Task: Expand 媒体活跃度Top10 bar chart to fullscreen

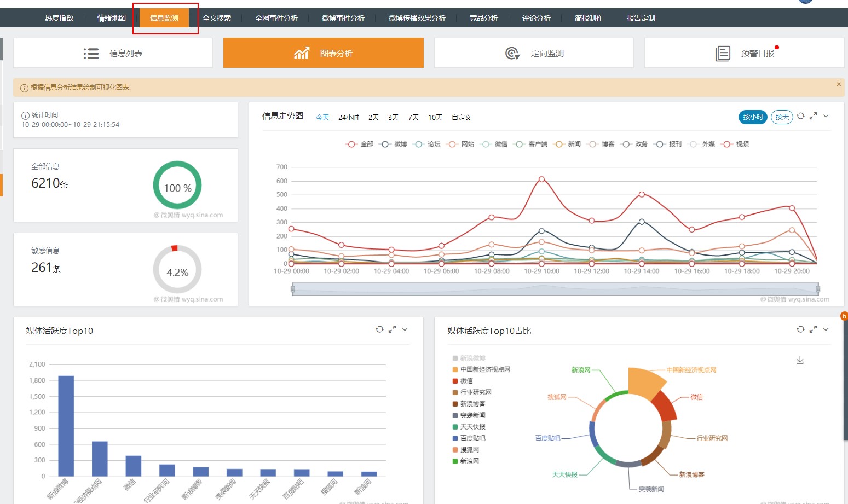Action: pyautogui.click(x=392, y=329)
